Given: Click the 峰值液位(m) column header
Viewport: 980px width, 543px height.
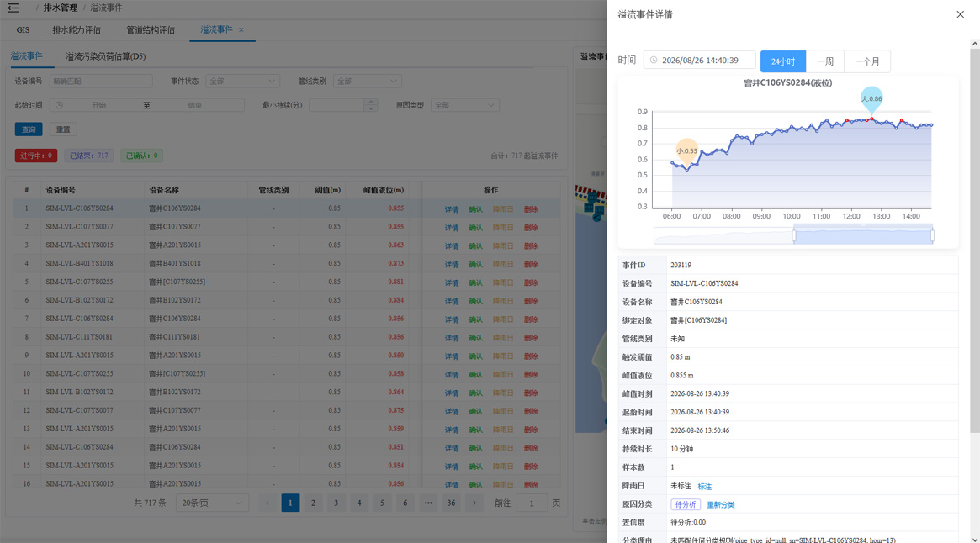Looking at the screenshot, I should (384, 190).
